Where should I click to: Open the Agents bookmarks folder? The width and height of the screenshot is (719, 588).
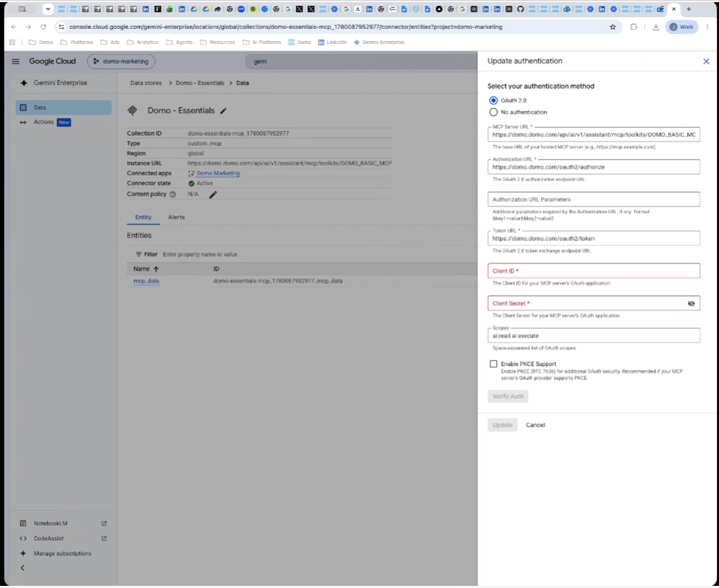point(180,42)
